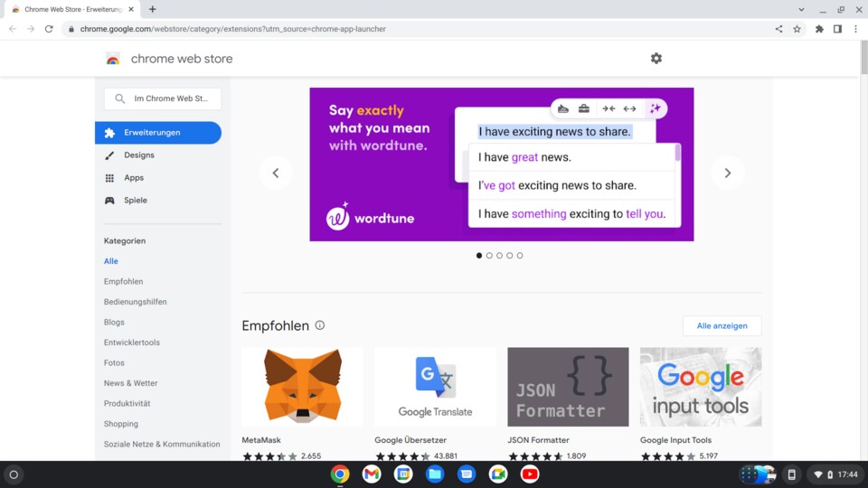
Task: Open the JSON Formatter thumbnail
Action: pos(568,387)
